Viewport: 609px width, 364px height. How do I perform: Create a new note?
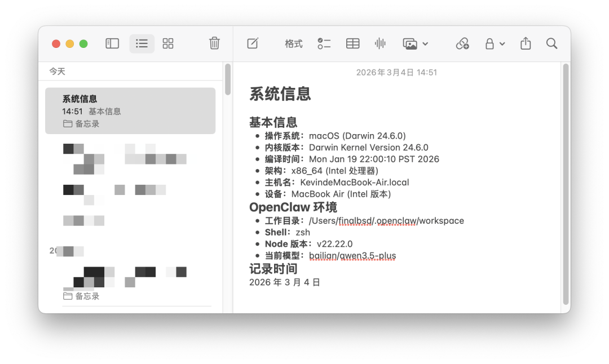(253, 43)
